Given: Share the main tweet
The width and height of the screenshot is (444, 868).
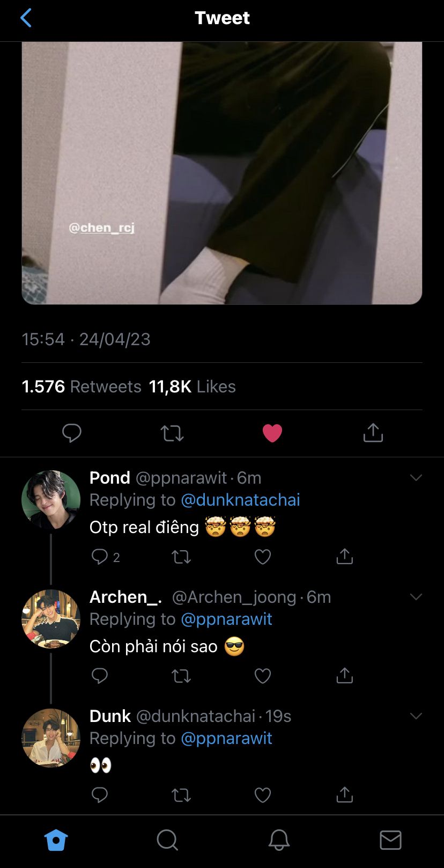Looking at the screenshot, I should tap(373, 433).
